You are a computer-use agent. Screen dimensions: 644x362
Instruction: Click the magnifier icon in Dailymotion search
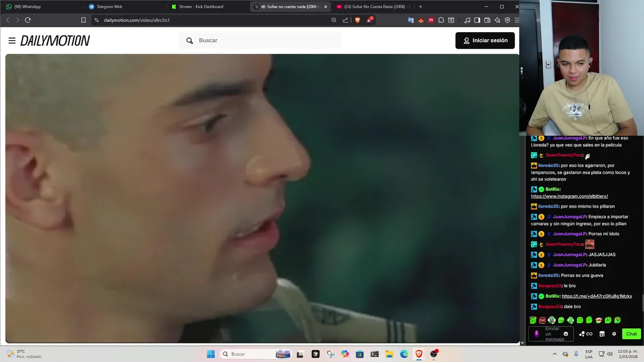(x=190, y=41)
